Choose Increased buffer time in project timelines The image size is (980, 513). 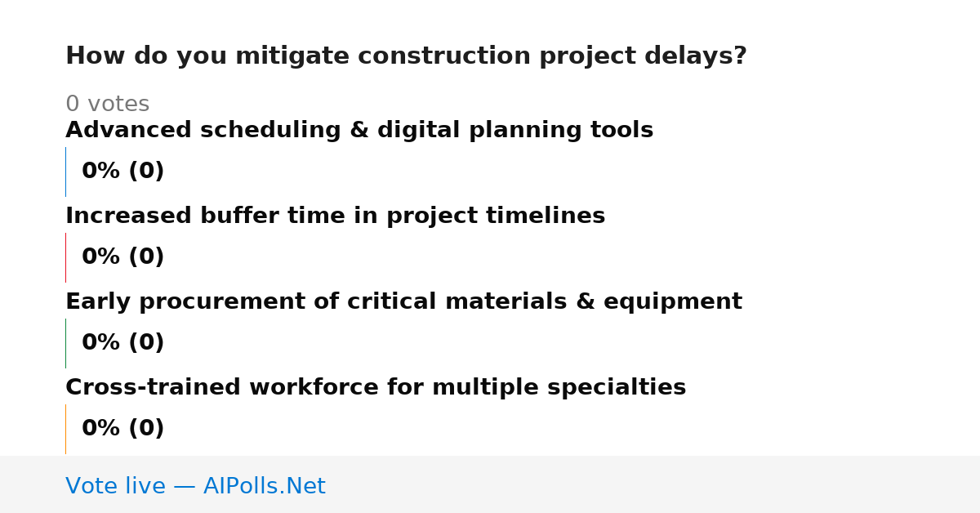tap(335, 216)
